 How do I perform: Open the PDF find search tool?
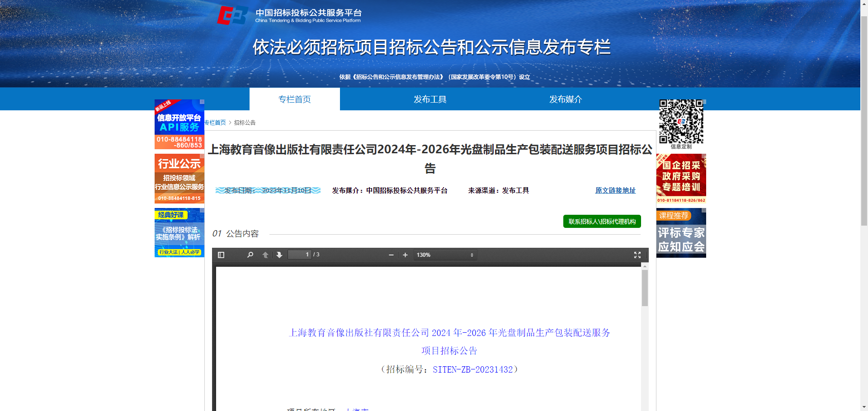[x=250, y=255]
